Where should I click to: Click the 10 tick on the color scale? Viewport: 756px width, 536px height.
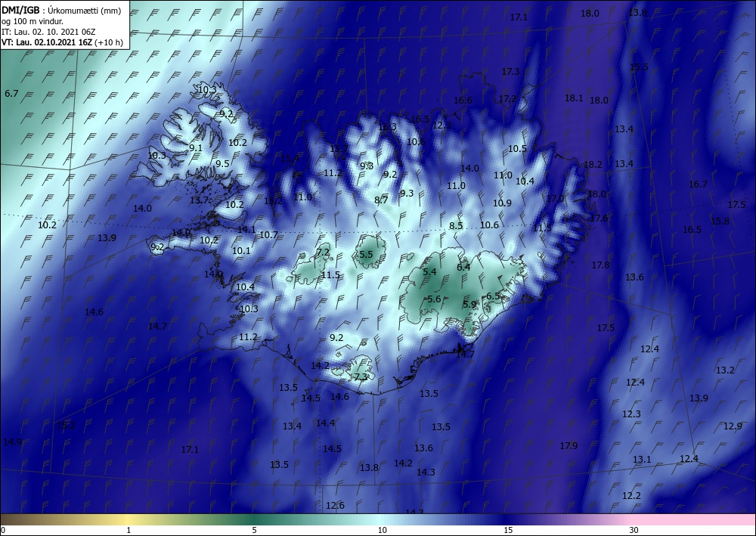coord(383,530)
